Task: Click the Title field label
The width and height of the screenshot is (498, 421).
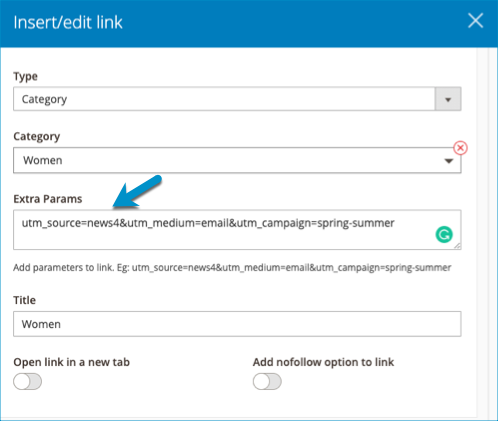Action: pyautogui.click(x=24, y=300)
